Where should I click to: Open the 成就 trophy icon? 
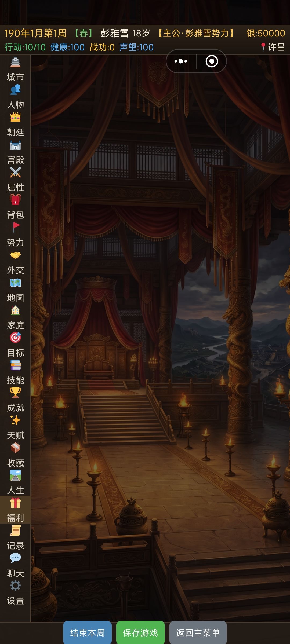[15, 393]
